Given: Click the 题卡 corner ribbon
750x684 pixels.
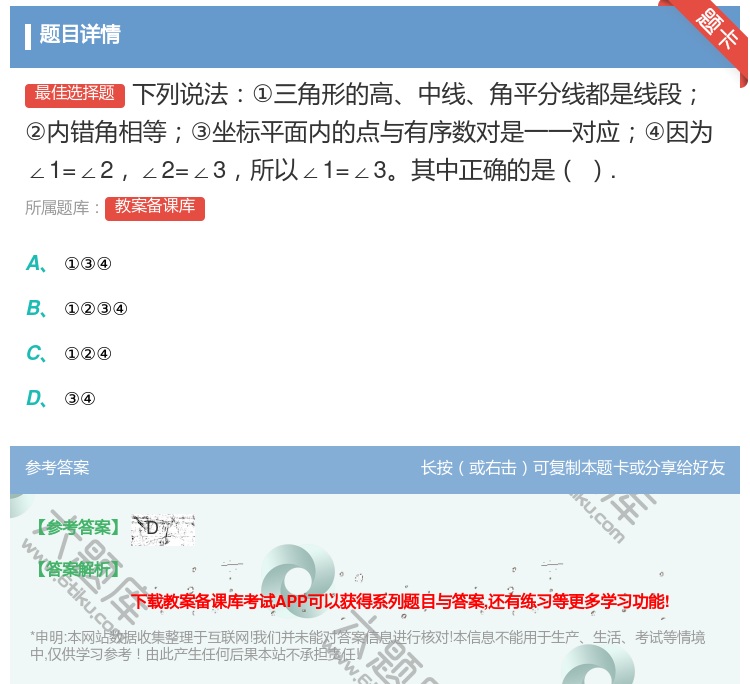Looking at the screenshot, I should click(x=715, y=31).
